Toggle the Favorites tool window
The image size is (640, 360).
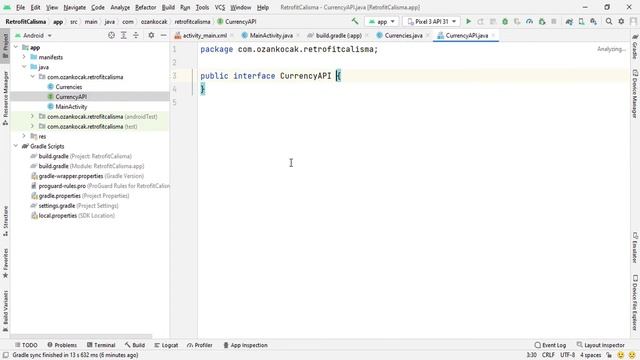tap(5, 263)
